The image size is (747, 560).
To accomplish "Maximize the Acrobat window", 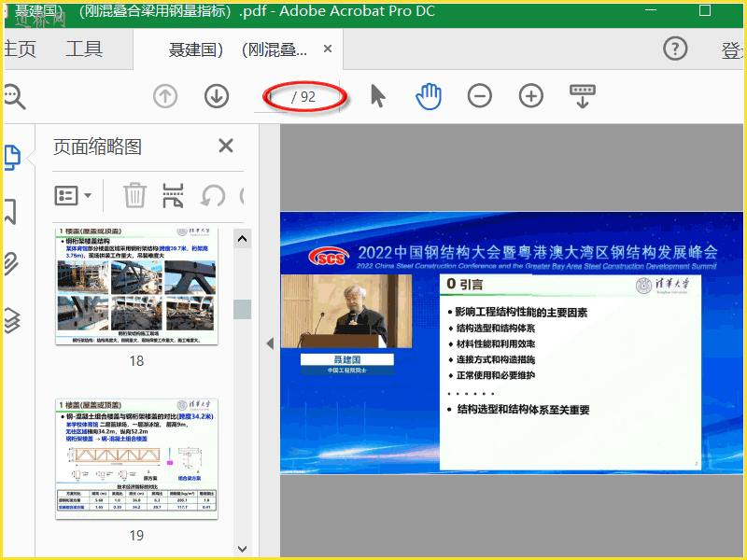I will click(705, 10).
